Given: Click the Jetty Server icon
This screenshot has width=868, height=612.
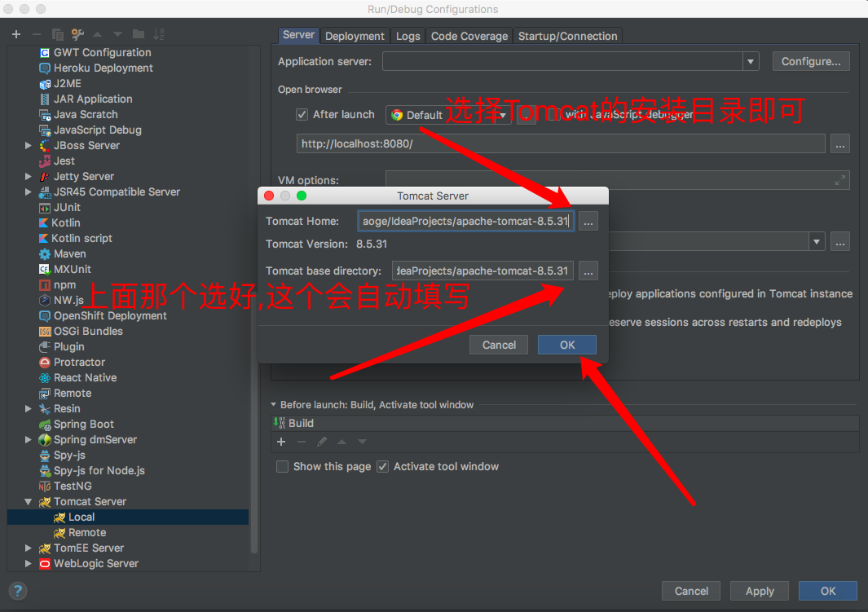Looking at the screenshot, I should [45, 177].
